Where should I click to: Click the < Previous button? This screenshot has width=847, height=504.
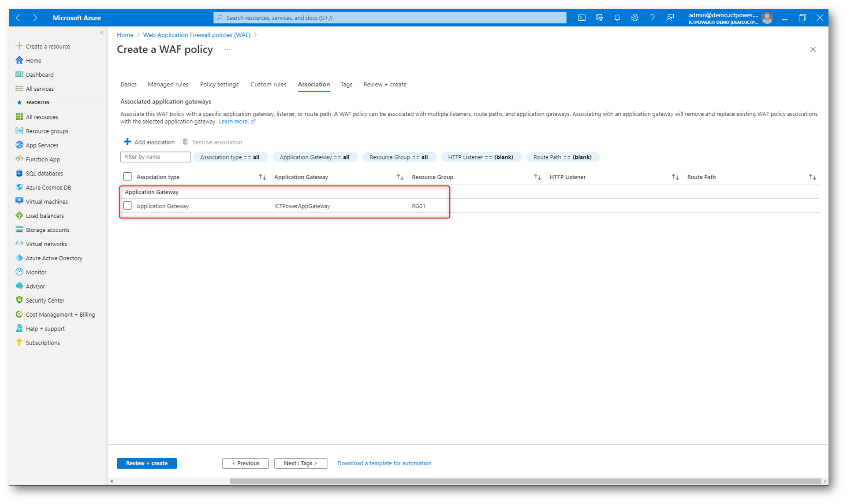pyautogui.click(x=246, y=463)
